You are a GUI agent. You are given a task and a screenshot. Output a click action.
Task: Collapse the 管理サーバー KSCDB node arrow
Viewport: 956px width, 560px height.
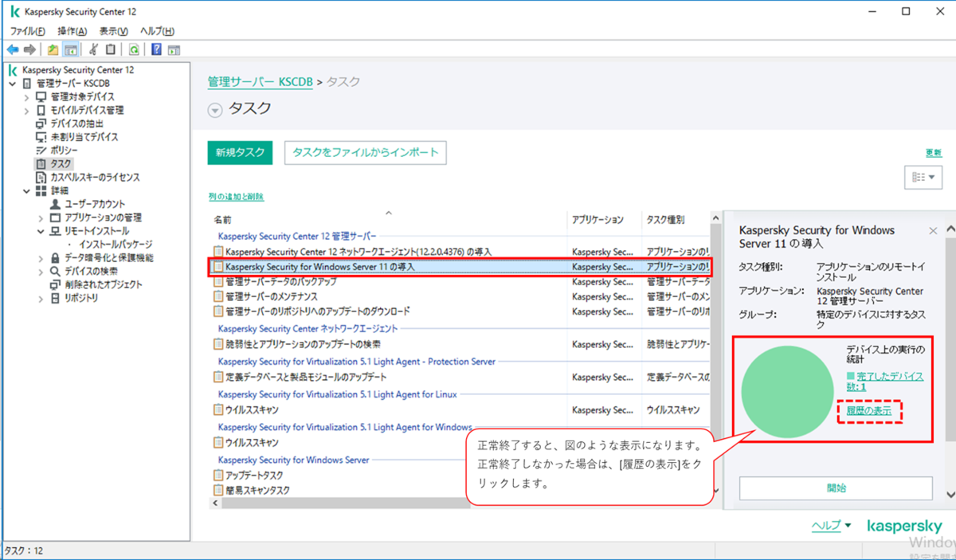point(12,84)
